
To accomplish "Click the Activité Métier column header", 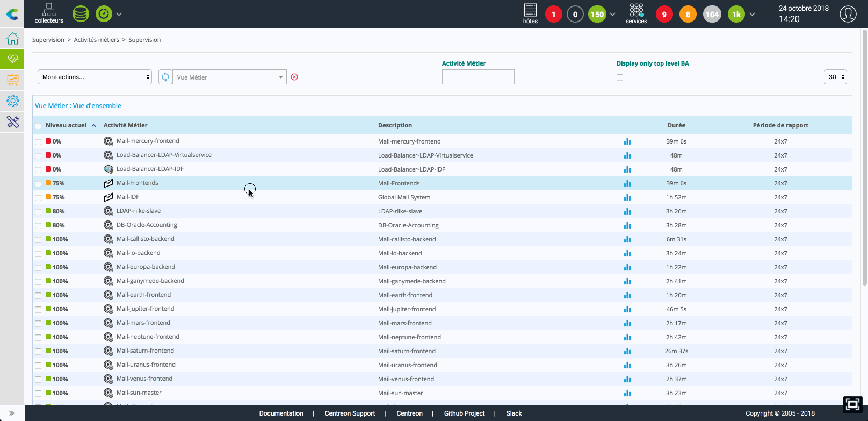I will pyautogui.click(x=126, y=125).
